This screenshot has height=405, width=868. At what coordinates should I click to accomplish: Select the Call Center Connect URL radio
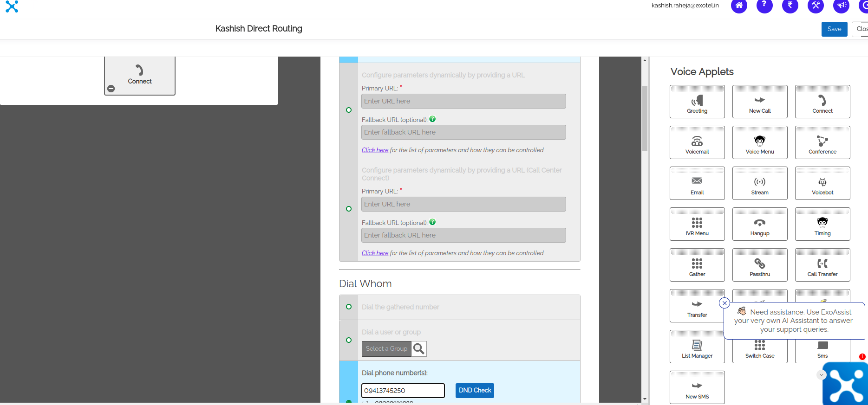tap(349, 209)
